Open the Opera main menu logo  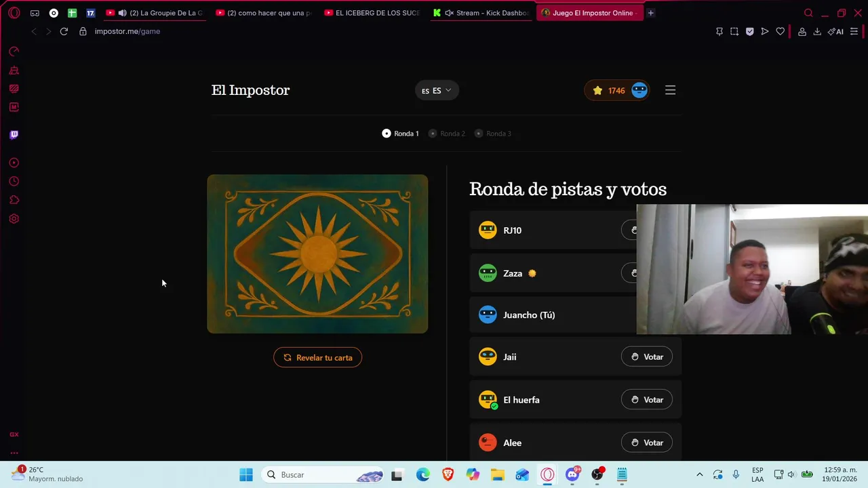[x=14, y=13]
